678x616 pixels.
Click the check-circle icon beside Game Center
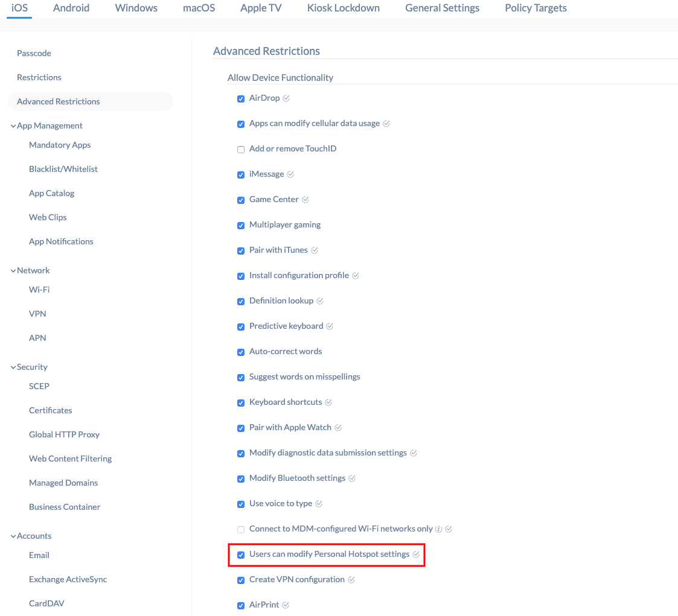305,200
